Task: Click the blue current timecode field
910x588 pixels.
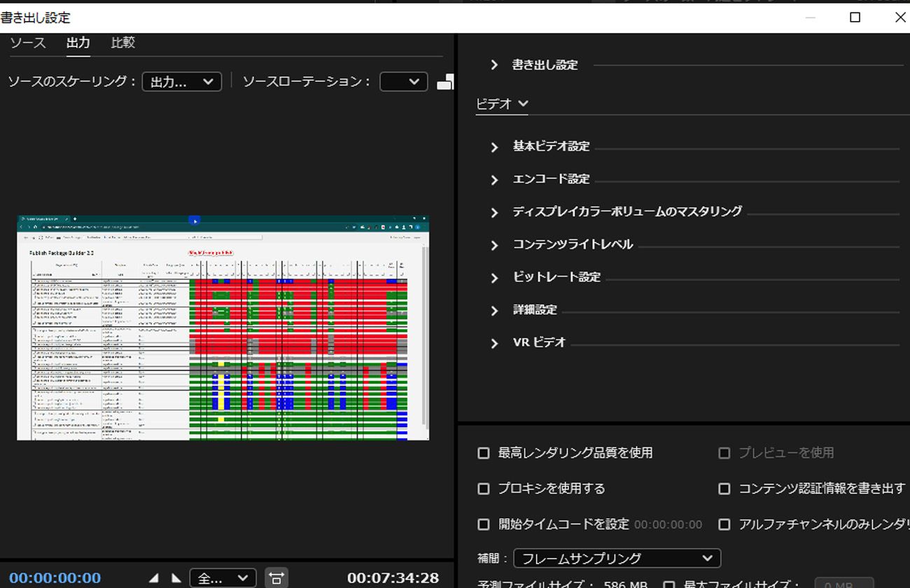Action: coord(54,577)
